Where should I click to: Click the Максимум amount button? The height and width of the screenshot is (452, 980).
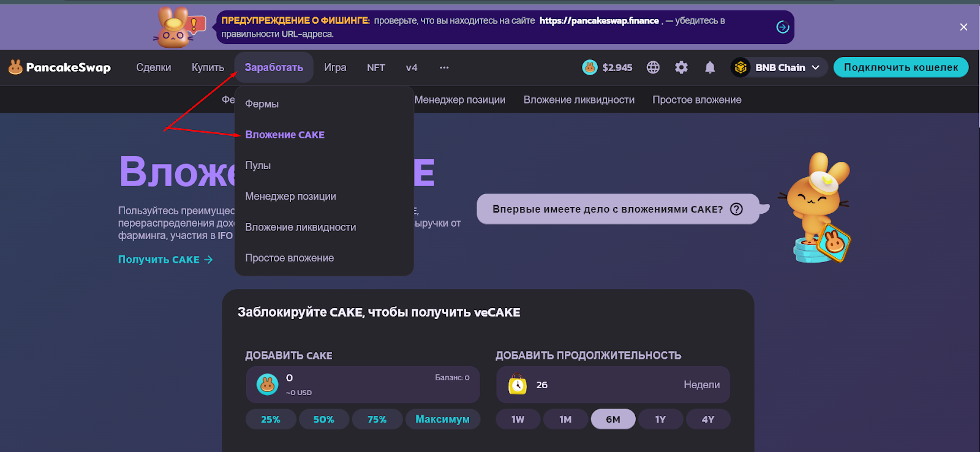443,420
